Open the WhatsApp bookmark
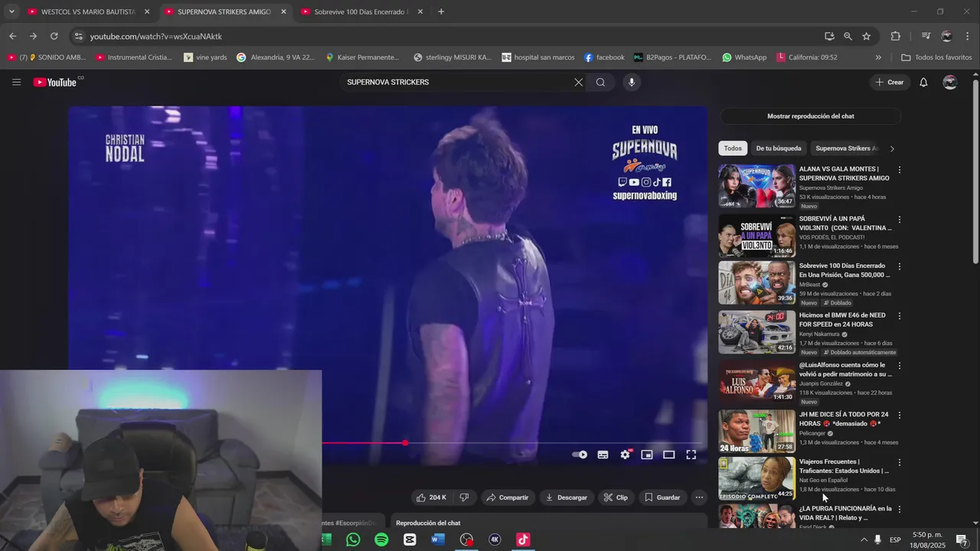The height and width of the screenshot is (551, 980). tap(744, 57)
